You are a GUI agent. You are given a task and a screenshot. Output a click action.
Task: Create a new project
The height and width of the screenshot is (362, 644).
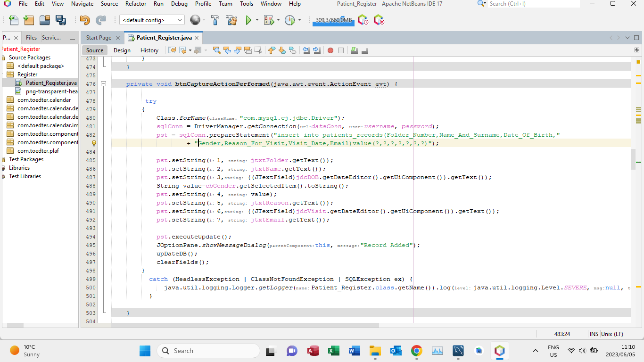[x=29, y=20]
